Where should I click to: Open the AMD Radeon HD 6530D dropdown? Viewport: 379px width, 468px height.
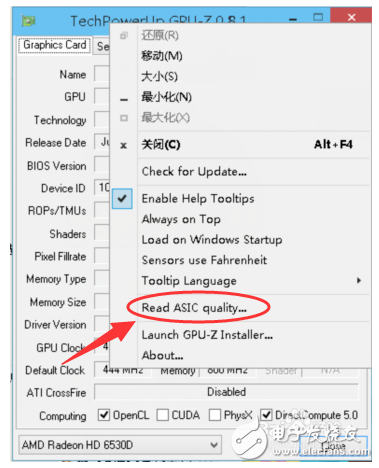click(120, 445)
